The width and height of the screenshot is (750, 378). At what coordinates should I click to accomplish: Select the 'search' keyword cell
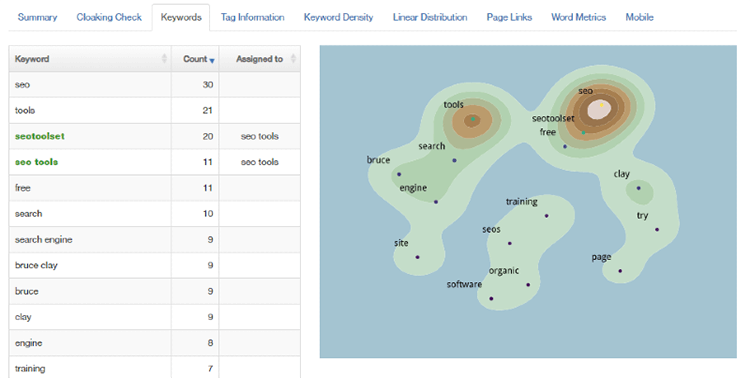pyautogui.click(x=90, y=214)
